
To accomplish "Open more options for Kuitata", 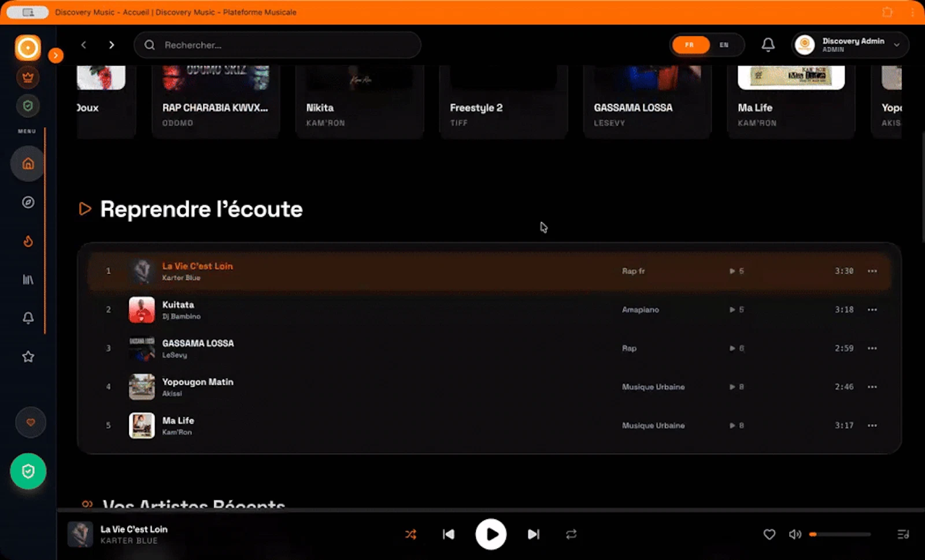I will 872,310.
